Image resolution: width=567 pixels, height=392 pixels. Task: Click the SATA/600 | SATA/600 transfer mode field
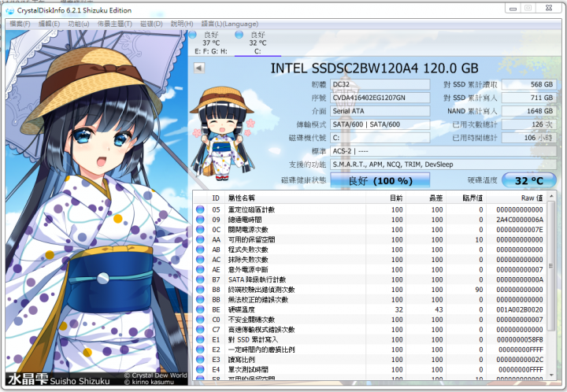tap(380, 124)
